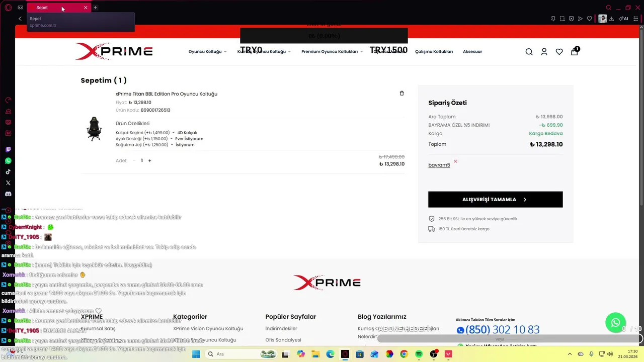644x362 pixels.
Task: Go back to the previous page
Action: 20,19
